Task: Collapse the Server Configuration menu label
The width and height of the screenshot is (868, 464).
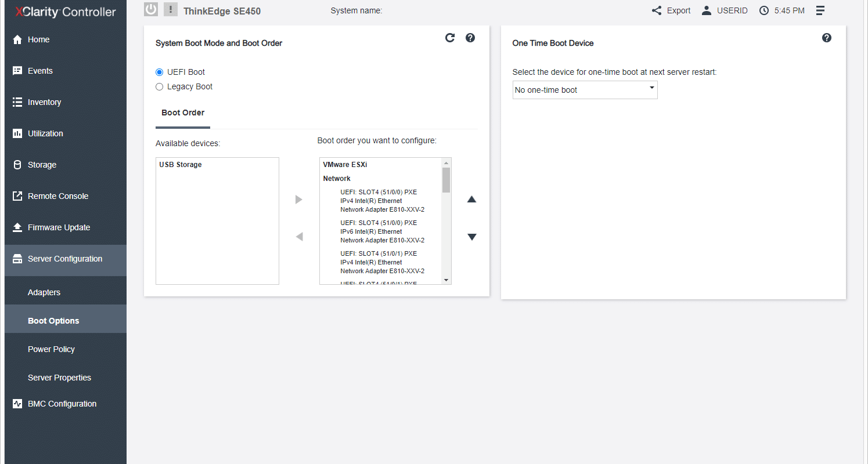Action: pos(65,259)
